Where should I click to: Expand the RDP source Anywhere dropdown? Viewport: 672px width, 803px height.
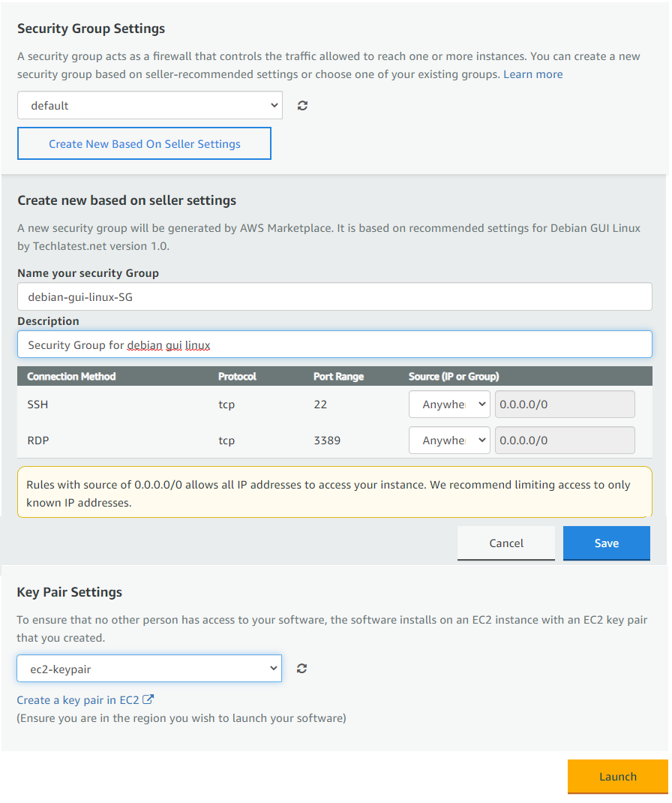coord(449,441)
